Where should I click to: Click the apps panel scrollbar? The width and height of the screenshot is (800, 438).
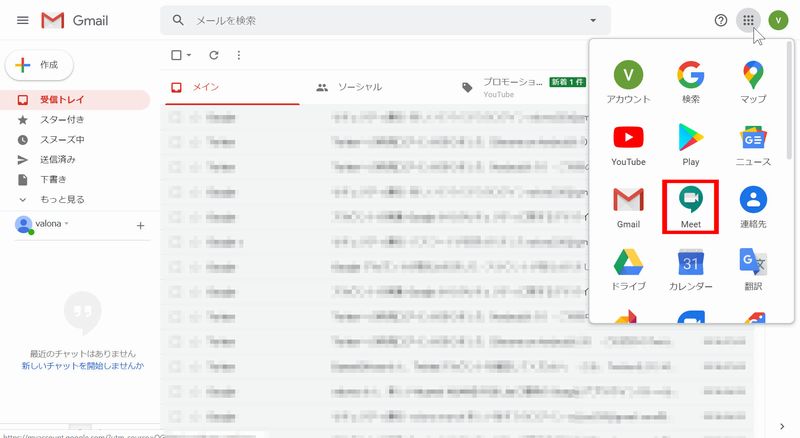(790, 100)
